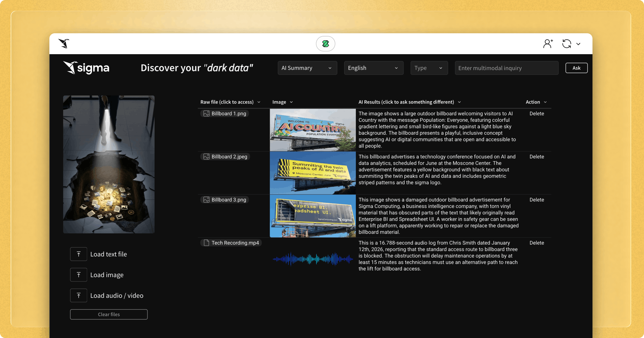Viewport: 644px width, 338px height.
Task: Click the refresh sync icon
Action: tap(566, 44)
